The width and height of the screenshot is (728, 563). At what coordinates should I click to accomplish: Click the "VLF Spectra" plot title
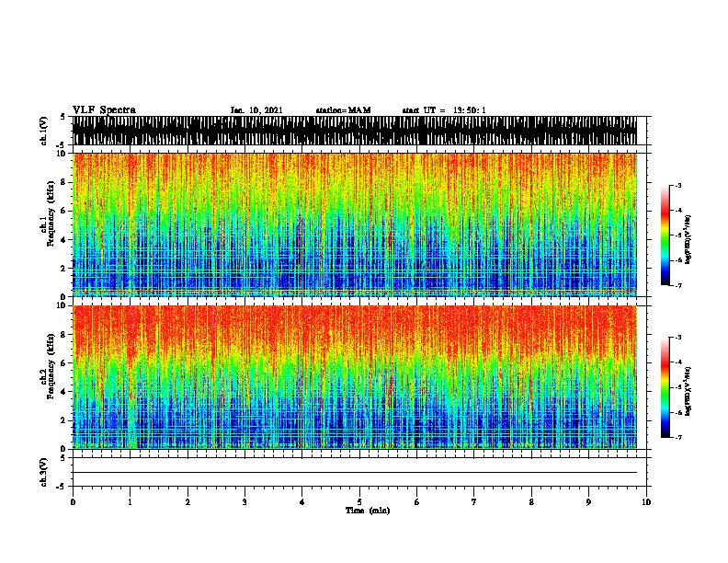coord(104,110)
